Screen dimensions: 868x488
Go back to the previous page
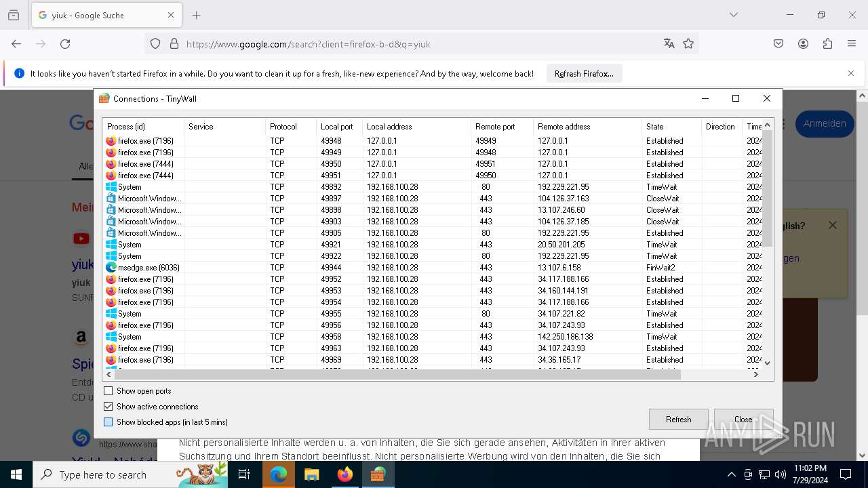tap(16, 44)
